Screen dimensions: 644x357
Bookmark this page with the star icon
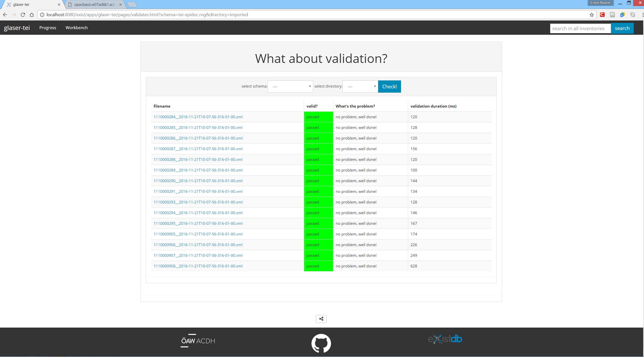pos(591,15)
